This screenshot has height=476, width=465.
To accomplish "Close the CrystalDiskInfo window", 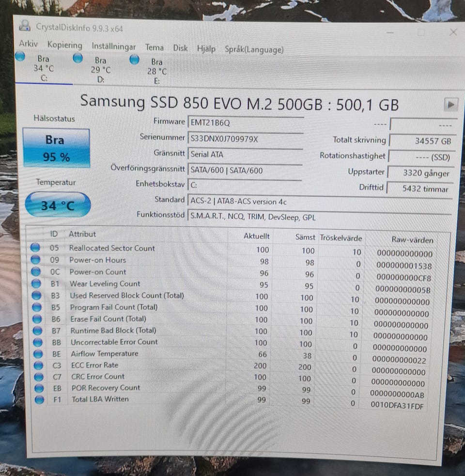I will (x=453, y=32).
